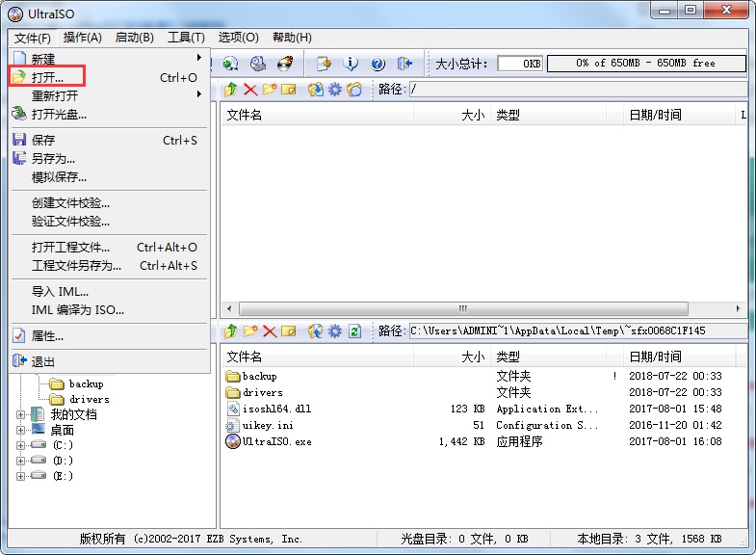756x555 pixels.
Task: Sort local pane by 大小 column header
Action: [x=452, y=357]
